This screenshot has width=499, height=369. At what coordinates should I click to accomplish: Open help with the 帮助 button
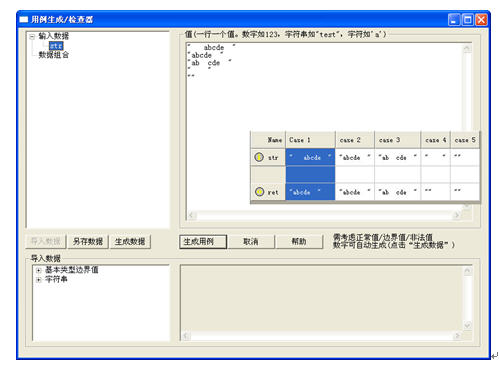299,242
